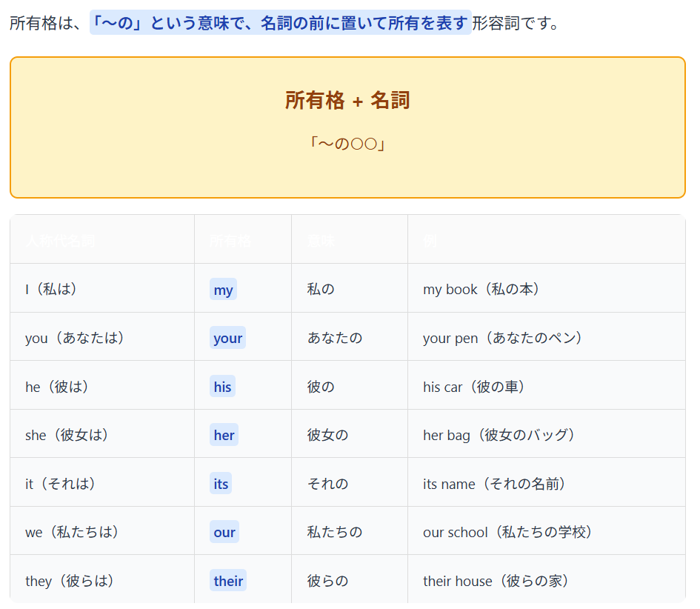Click the example 'our school（私たちの学校）'
This screenshot has width=700, height=609.
pyautogui.click(x=508, y=532)
